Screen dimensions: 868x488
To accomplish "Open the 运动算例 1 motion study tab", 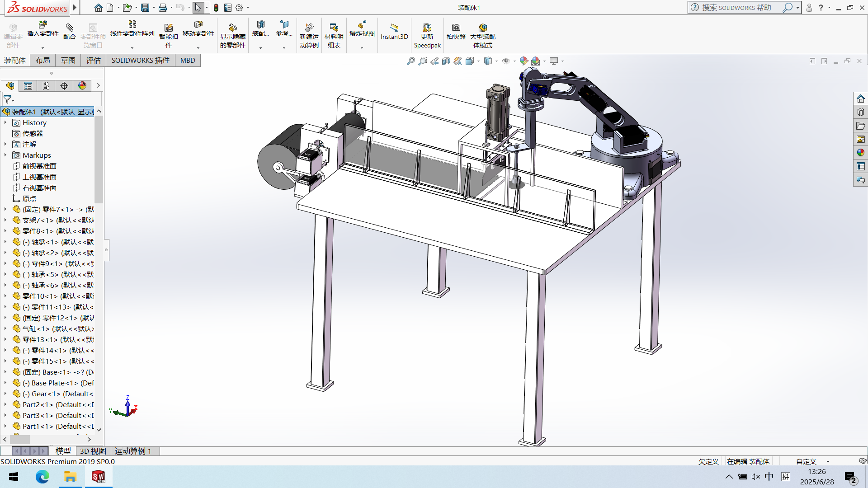I will click(132, 451).
